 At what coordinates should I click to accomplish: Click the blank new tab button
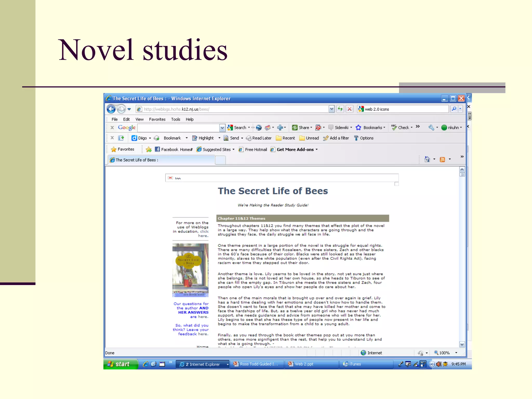tap(220, 160)
